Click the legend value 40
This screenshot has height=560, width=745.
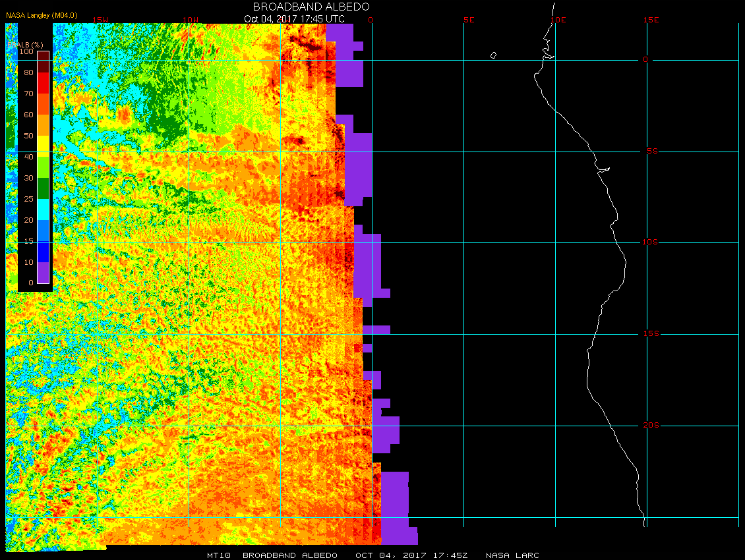tap(28, 157)
